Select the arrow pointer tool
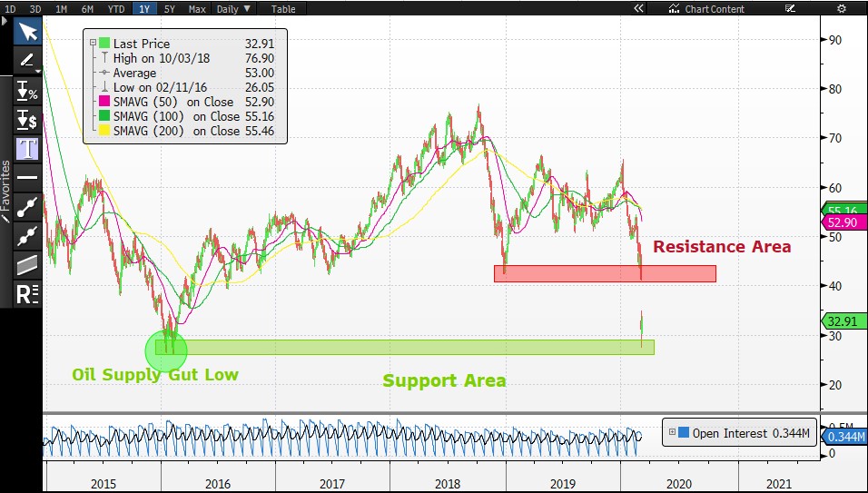Image resolution: width=868 pixels, height=493 pixels. point(27,32)
